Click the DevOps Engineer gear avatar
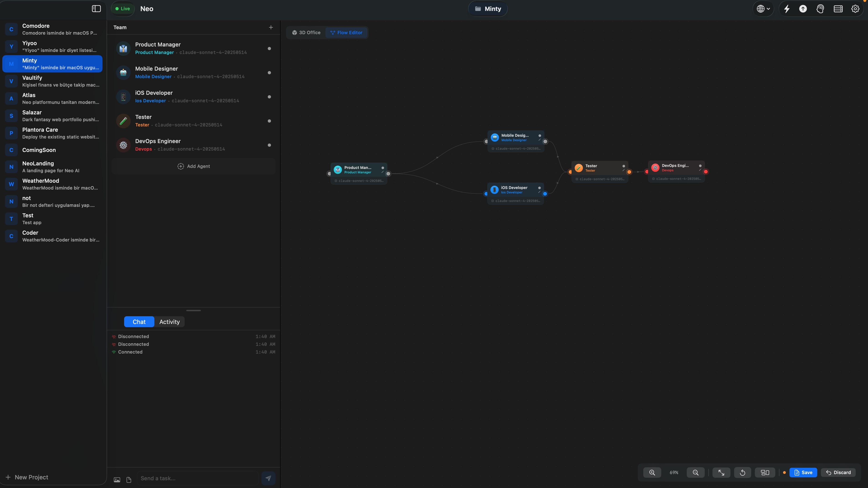Screen dimensions: 868x488 pos(123,145)
